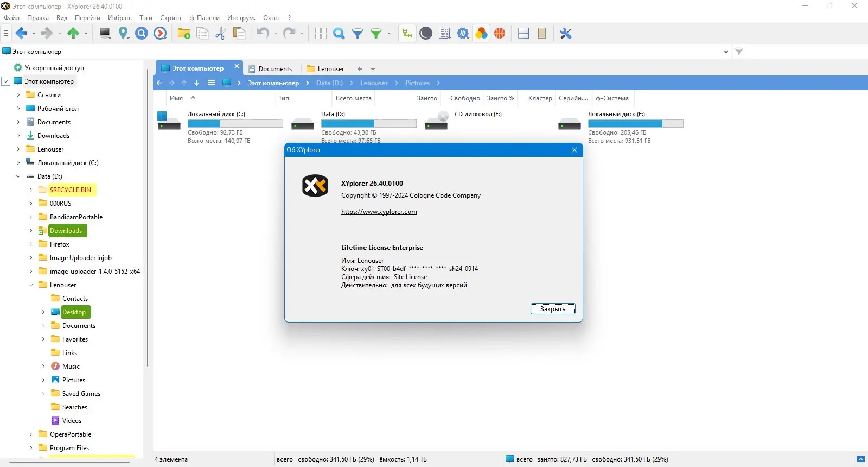Click the color filters balloons icon

481,34
